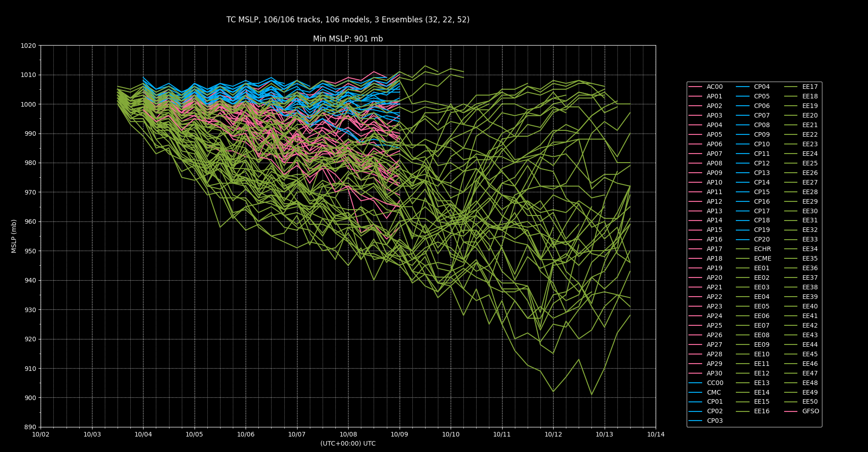The height and width of the screenshot is (452, 868).
Task: Click the 'Min MSLP: 901 mb' subtitle
Action: [x=348, y=39]
